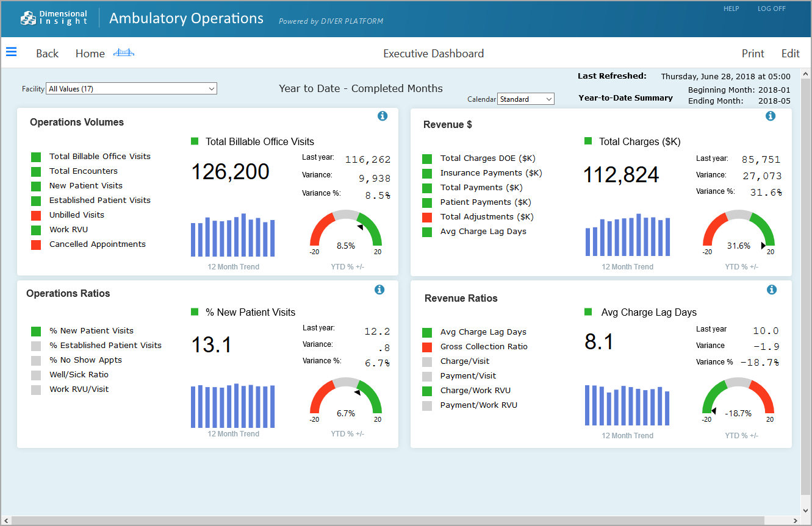
Task: Go to Home in navigation bar
Action: [x=90, y=54]
